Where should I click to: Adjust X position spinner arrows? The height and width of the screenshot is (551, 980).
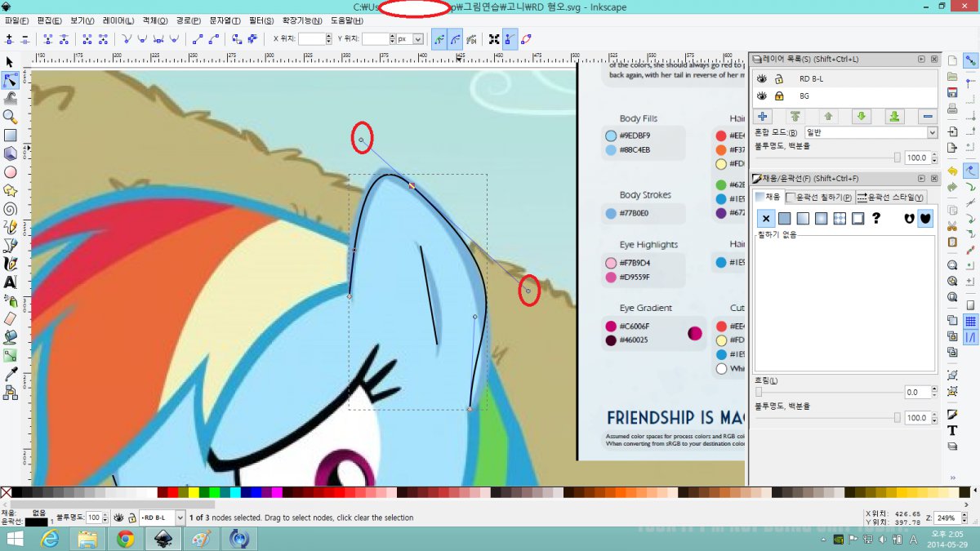pyautogui.click(x=329, y=39)
